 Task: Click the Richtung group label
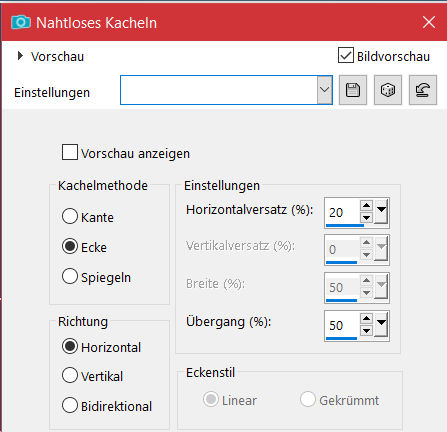tap(83, 322)
